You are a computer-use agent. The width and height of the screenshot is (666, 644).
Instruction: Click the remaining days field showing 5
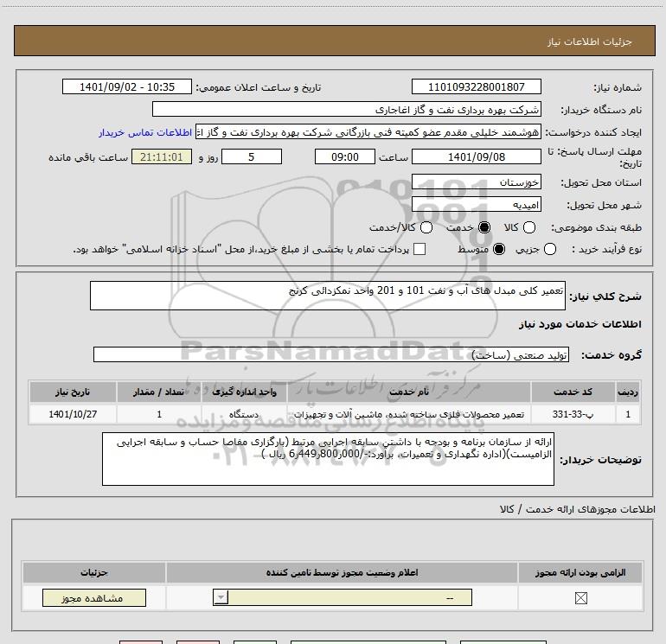click(252, 156)
